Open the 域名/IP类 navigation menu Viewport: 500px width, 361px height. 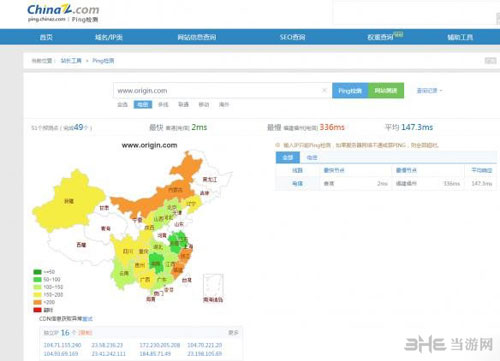[x=109, y=37]
